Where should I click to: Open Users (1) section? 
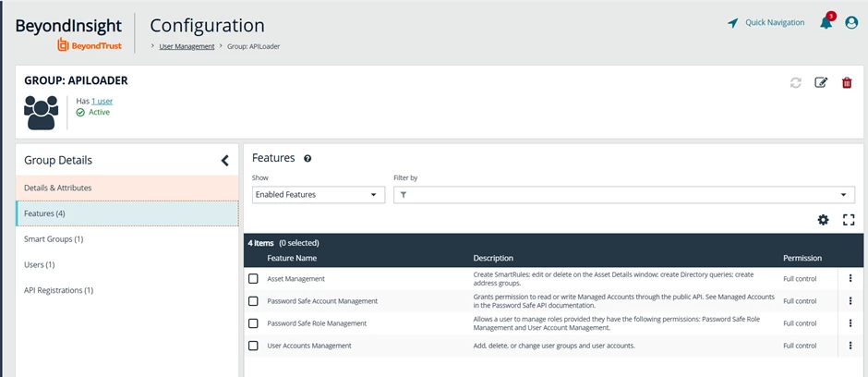[127, 264]
